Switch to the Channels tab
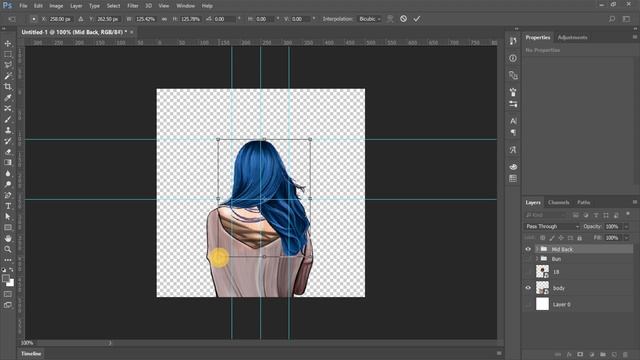This screenshot has width=640, height=360. pyautogui.click(x=558, y=202)
